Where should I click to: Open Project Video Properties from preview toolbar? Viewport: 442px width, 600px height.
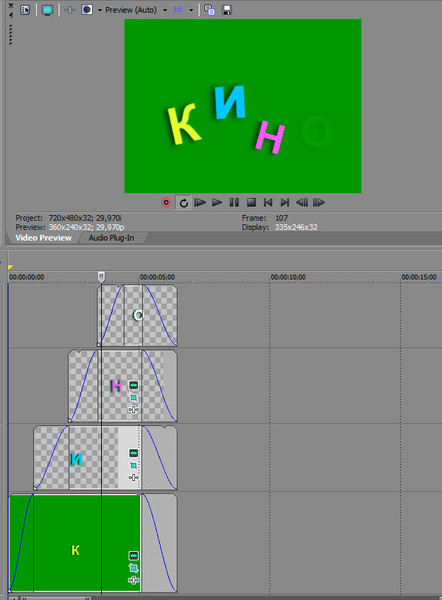point(25,10)
